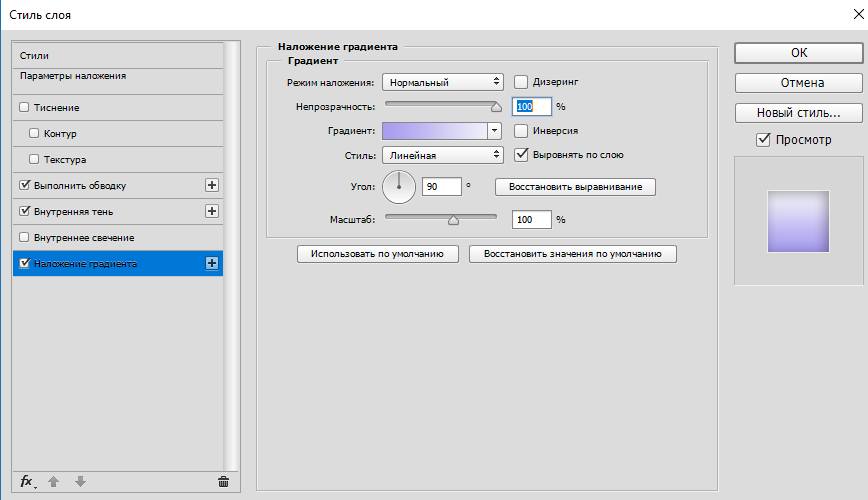868x500 pixels.
Task: Click the Отмена button
Action: pyautogui.click(x=798, y=83)
